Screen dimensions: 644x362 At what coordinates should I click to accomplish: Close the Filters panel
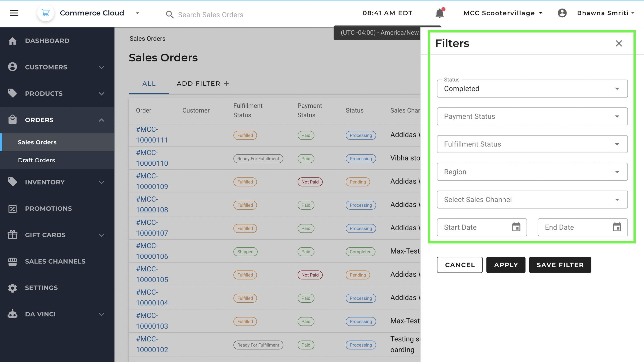(619, 43)
